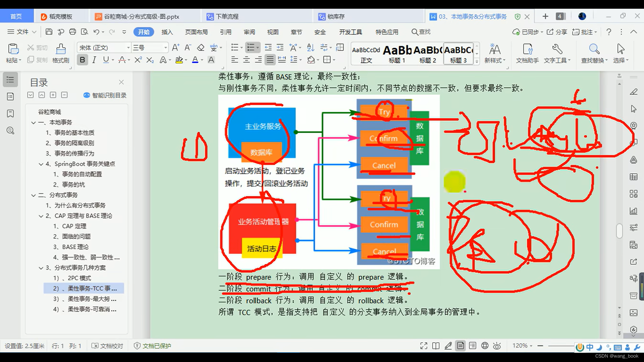
Task: Switch to the 插入 ribbon tab
Action: (167, 32)
